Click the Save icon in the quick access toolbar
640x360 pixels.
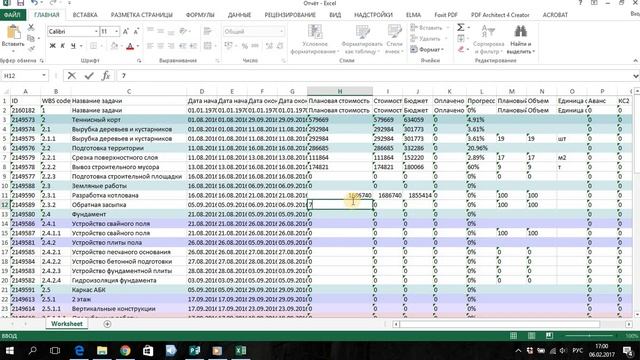pos(20,3)
